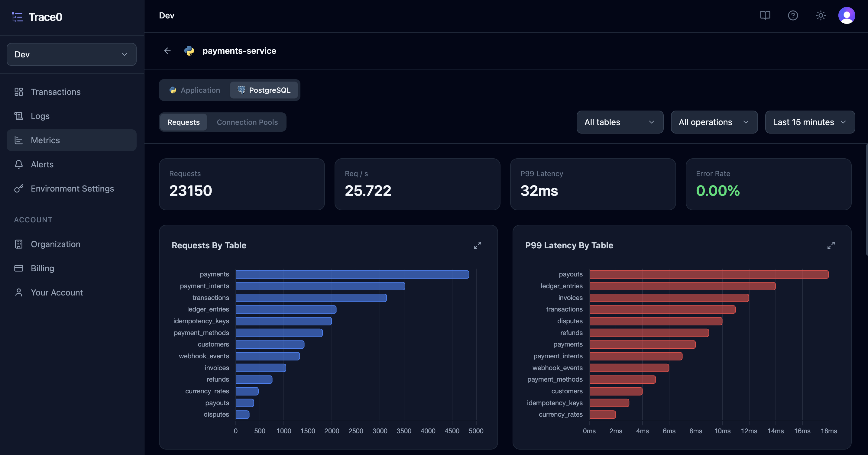The image size is (868, 455).
Task: Select the PostgreSQL tab
Action: pyautogui.click(x=264, y=90)
